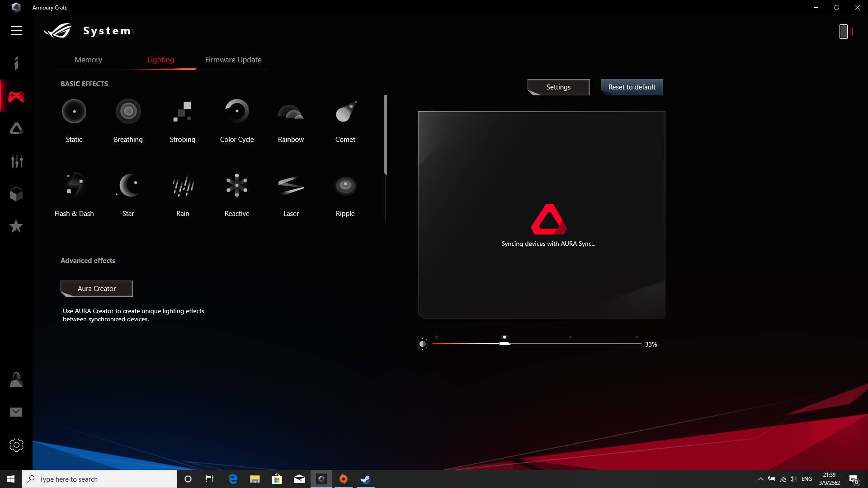Open Microsoft Edge from the taskbar
The image size is (868, 488).
pyautogui.click(x=233, y=479)
